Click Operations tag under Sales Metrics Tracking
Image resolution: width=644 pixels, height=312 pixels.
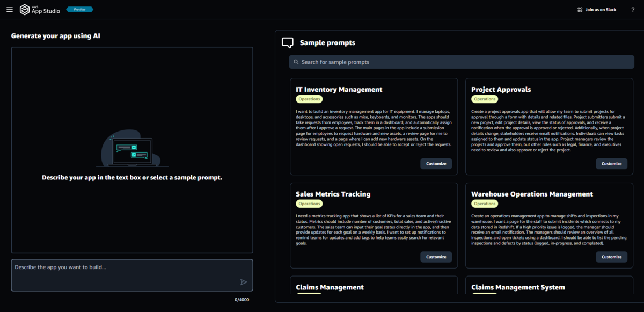tap(309, 204)
